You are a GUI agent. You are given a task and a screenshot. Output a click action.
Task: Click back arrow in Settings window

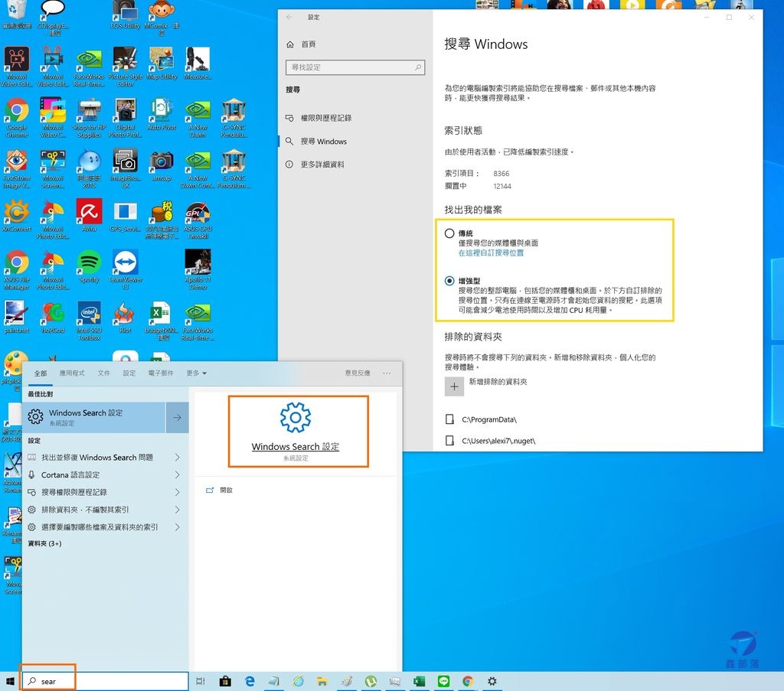[x=289, y=17]
